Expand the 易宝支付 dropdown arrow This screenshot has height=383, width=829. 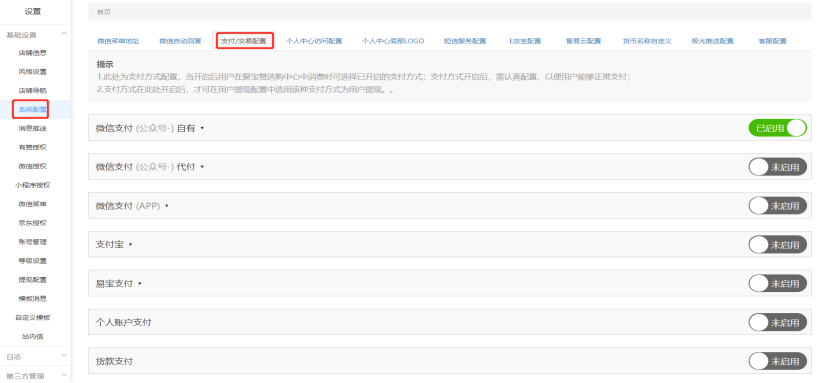140,284
